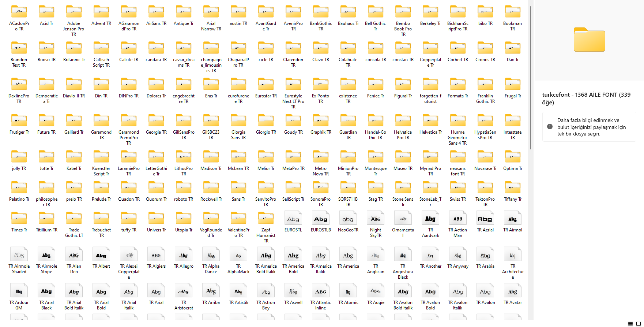The height and width of the screenshot is (327, 644).
Task: Click the TR Airmole Shaded font file icon
Action: [x=19, y=254]
